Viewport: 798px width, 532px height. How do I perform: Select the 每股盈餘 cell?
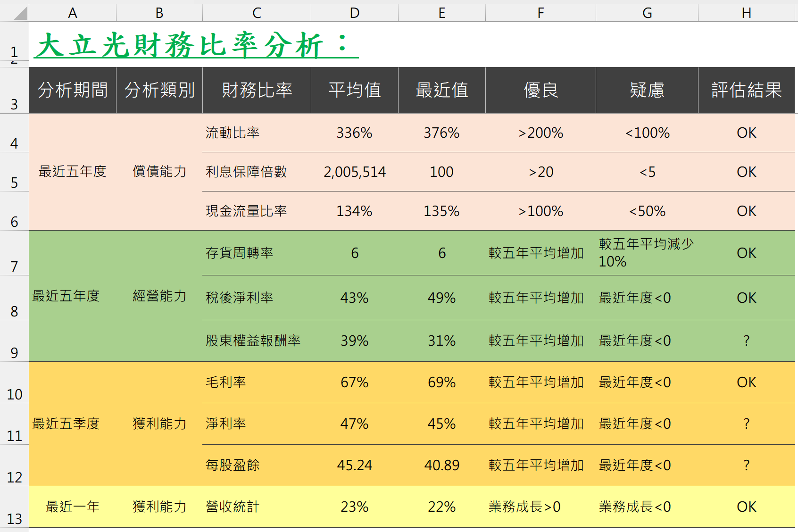click(x=257, y=465)
